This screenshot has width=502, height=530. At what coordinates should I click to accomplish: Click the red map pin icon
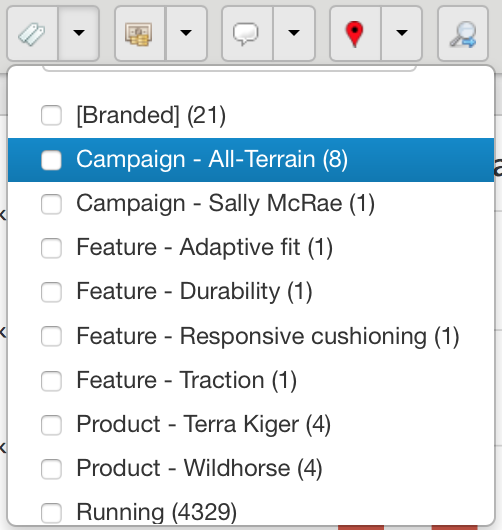point(355,33)
